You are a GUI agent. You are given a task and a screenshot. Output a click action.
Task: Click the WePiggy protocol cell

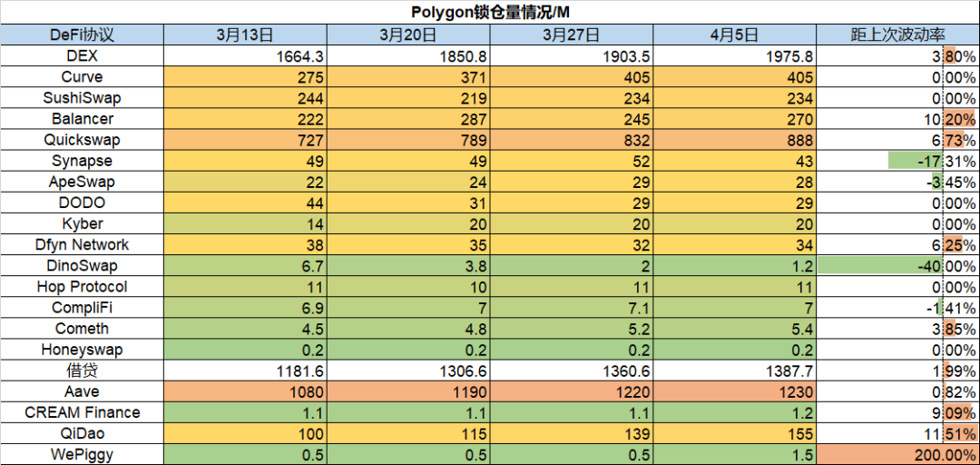[82, 454]
